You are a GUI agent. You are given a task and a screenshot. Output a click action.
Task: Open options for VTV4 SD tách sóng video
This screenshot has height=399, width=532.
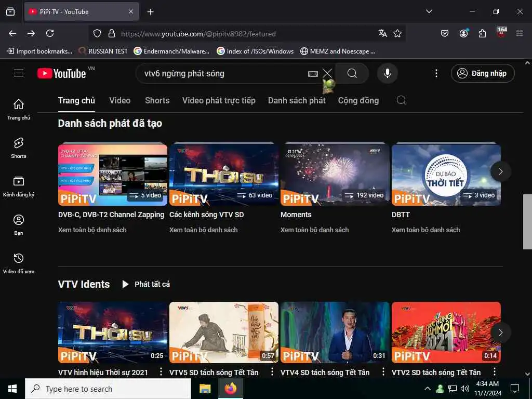pyautogui.click(x=383, y=372)
